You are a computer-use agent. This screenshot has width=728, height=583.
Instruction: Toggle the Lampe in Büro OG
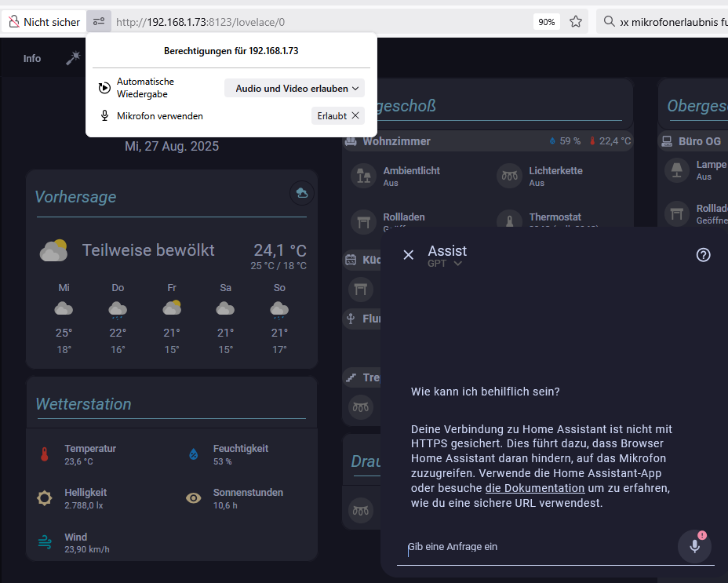point(676,170)
